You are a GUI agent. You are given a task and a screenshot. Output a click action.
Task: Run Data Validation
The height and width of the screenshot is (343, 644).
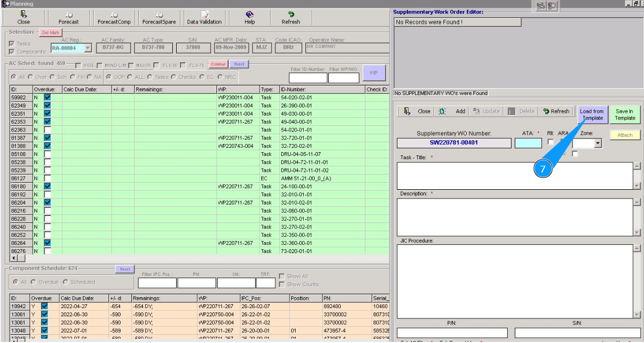pyautogui.click(x=204, y=18)
